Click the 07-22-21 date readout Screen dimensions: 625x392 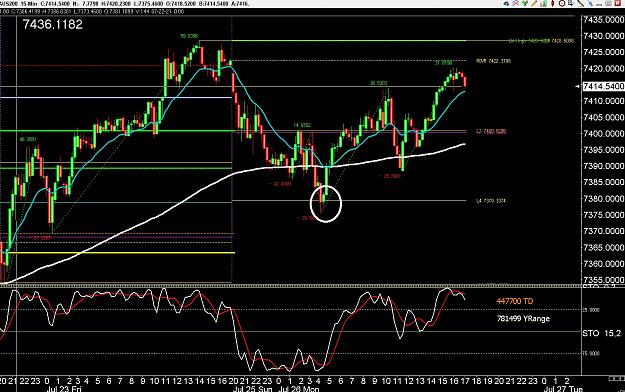pos(161,12)
